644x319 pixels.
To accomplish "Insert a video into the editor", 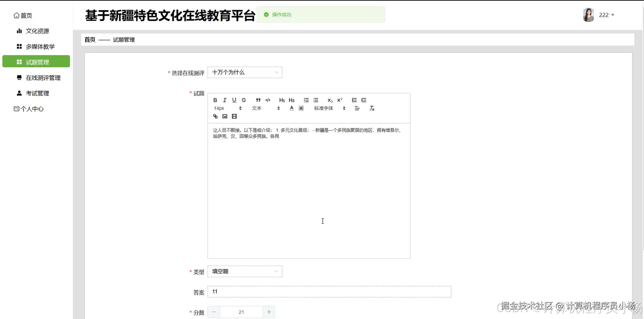I will coord(234,116).
